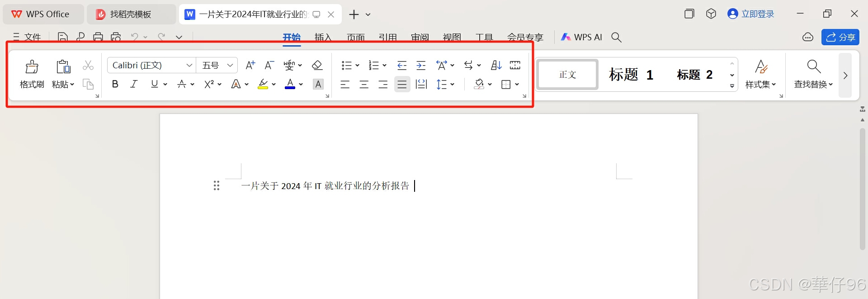Select the 正文 style thumbnail
Screen dimensions: 868x299
[x=567, y=74]
